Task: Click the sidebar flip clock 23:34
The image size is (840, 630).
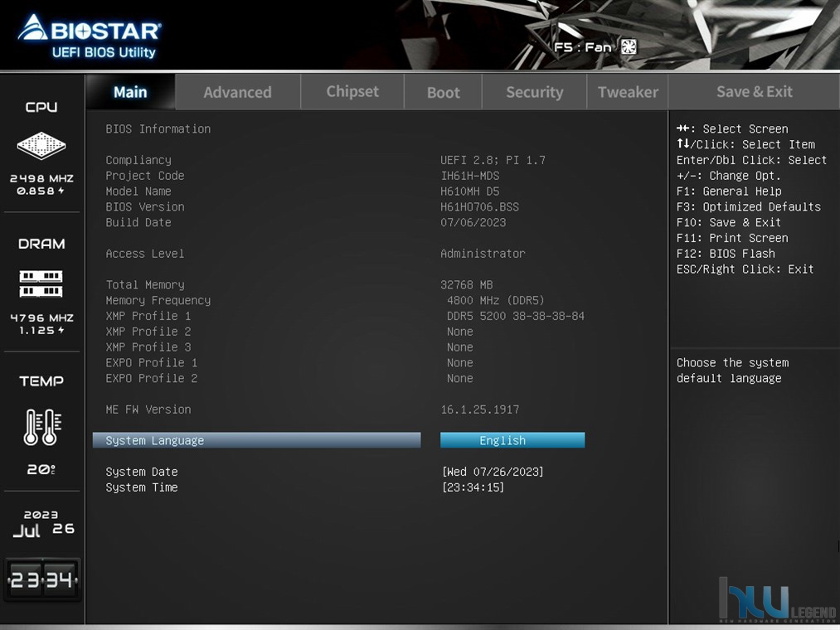Action: click(x=42, y=579)
